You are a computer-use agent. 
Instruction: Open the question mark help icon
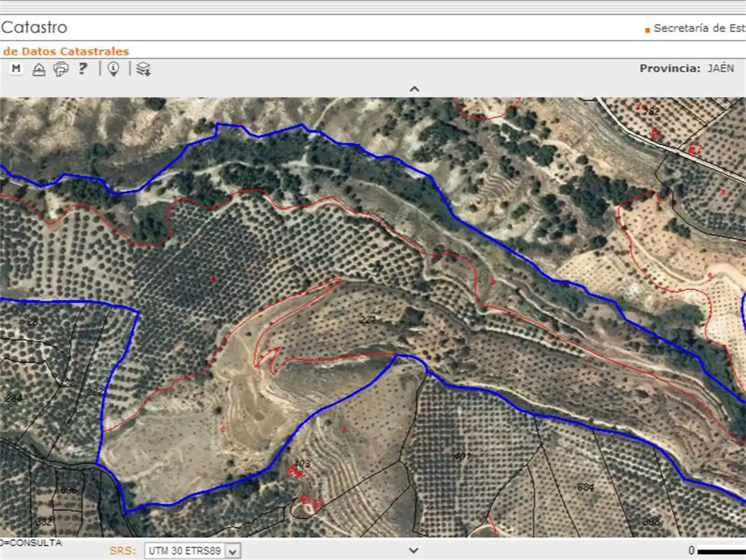pyautogui.click(x=83, y=68)
